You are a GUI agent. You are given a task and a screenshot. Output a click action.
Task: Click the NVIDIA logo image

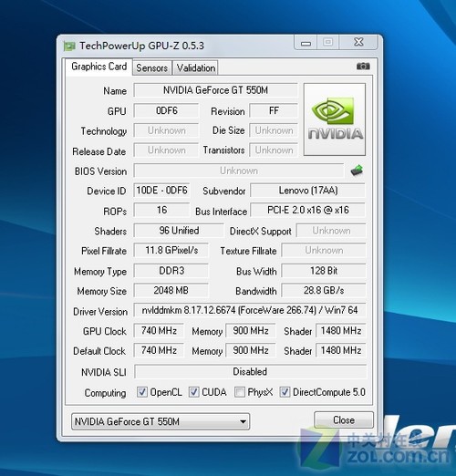coord(335,119)
